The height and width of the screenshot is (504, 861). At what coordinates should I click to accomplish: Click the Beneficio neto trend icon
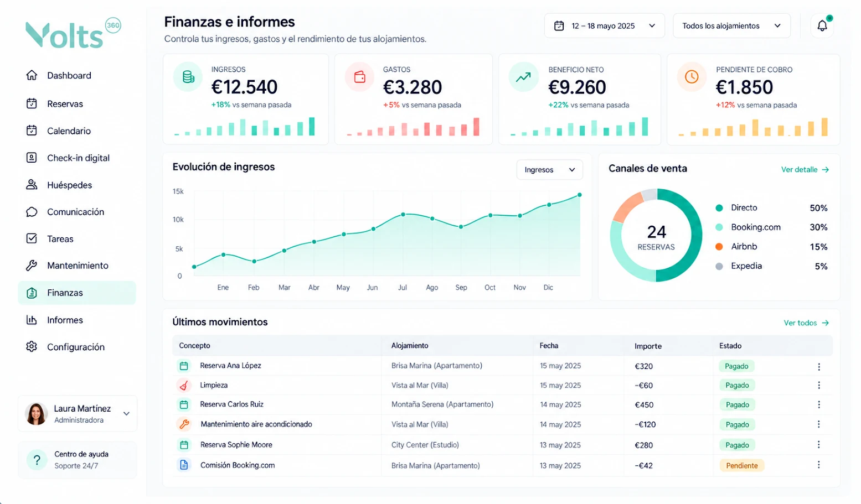click(523, 77)
